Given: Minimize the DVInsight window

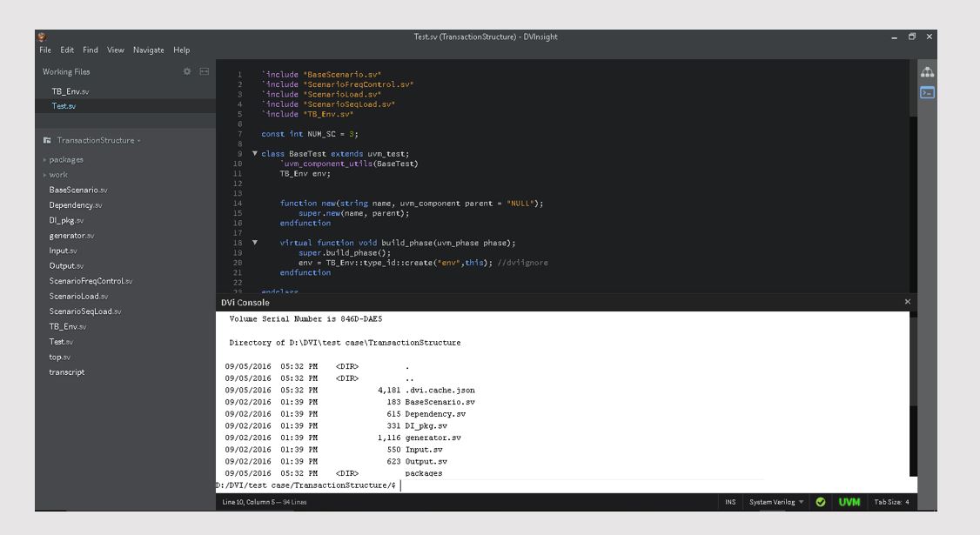Looking at the screenshot, I should (x=895, y=37).
